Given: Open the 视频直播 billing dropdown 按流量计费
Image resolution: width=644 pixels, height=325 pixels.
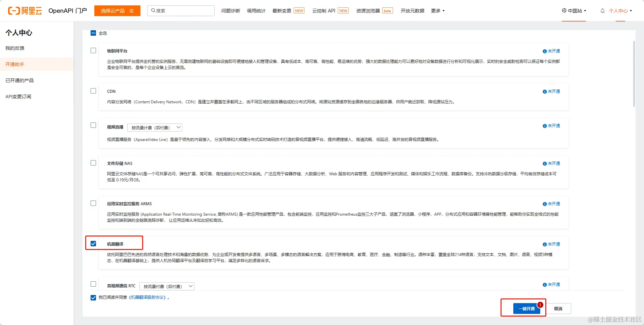Looking at the screenshot, I should [x=155, y=128].
